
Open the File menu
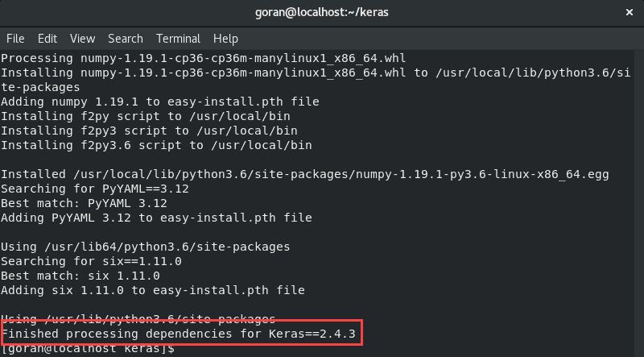pyautogui.click(x=15, y=39)
